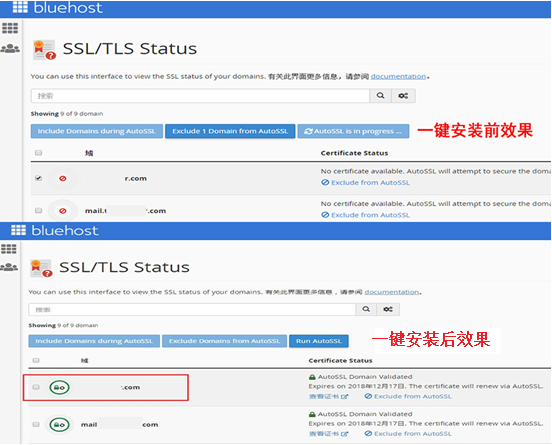Open search settings gears in top panel
The image size is (552, 445).
[403, 96]
